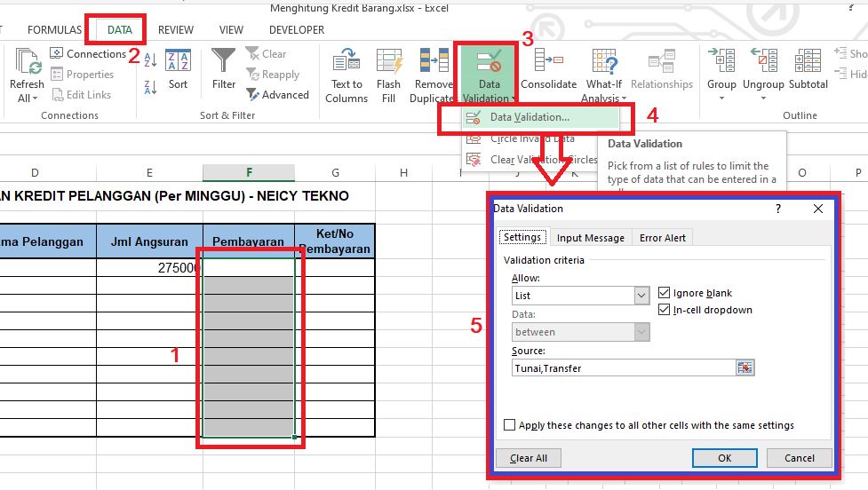Viewport: 868px width, 490px height.
Task: Reapply the filter
Action: tap(273, 74)
